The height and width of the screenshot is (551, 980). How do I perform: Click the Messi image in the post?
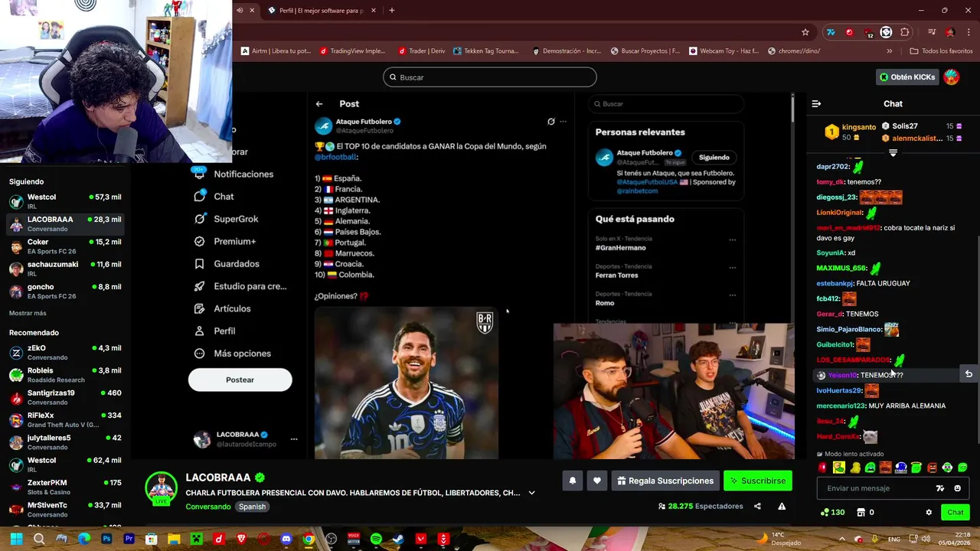point(407,383)
